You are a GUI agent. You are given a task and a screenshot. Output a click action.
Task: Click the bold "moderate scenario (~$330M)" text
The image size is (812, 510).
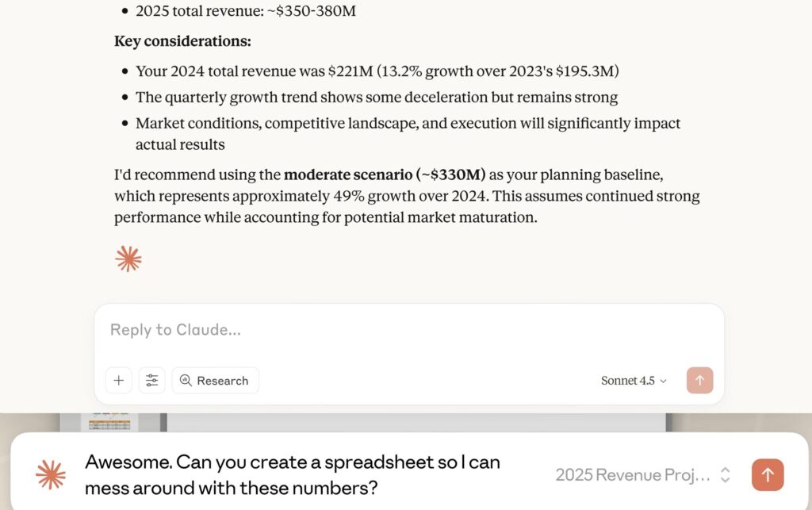point(385,174)
